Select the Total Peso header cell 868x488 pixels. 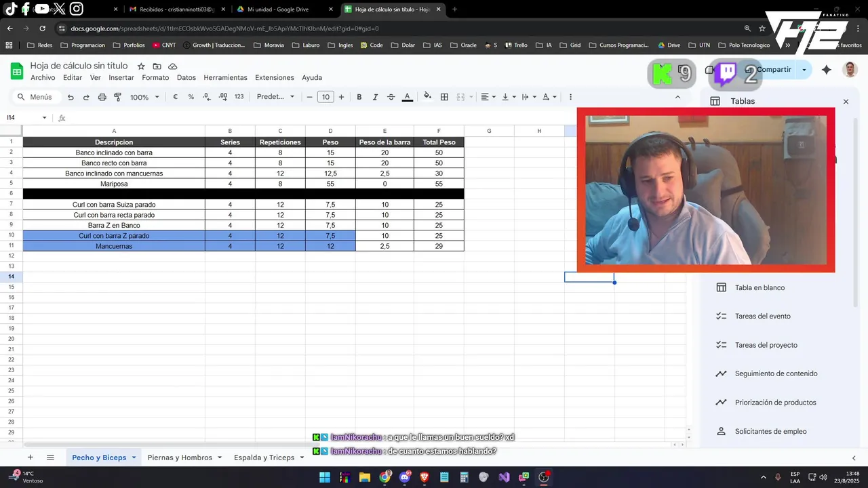(x=439, y=142)
